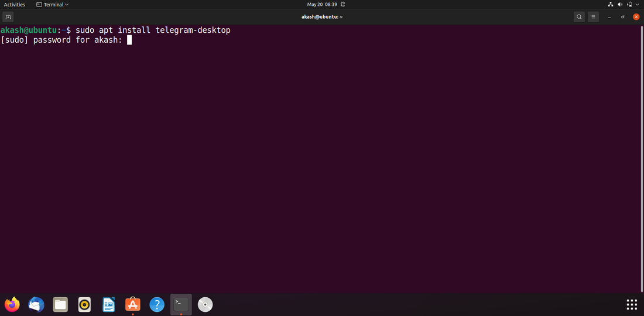Click the 'akash@ubuntu: ~' window title
This screenshot has height=316, width=644.
(x=321, y=17)
